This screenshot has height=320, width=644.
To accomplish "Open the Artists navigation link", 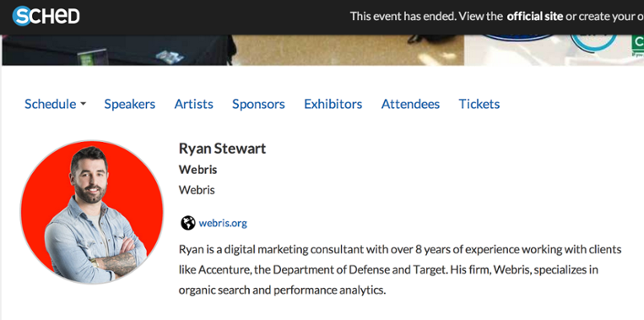I will (194, 104).
